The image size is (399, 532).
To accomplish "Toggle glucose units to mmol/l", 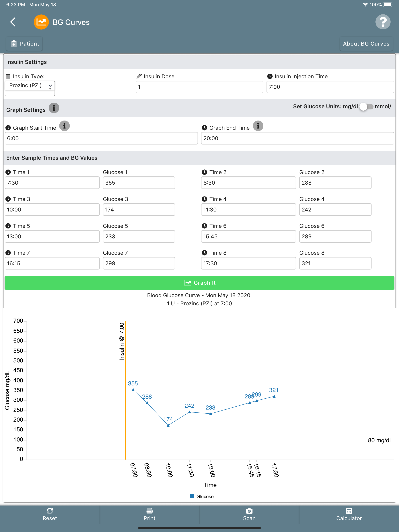I will [x=366, y=107].
